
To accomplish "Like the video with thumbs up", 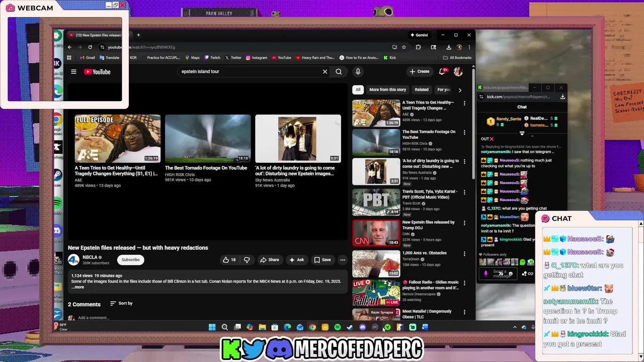I will 229,260.
